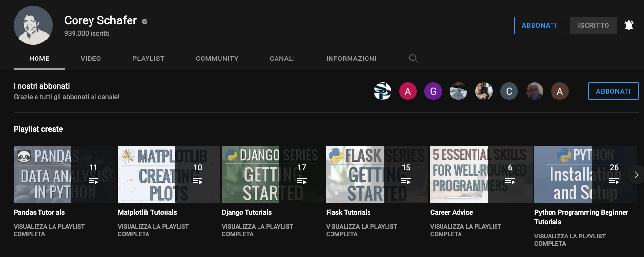644x257 pixels.
Task: Open the Flask Tutorials title link
Action: click(349, 212)
